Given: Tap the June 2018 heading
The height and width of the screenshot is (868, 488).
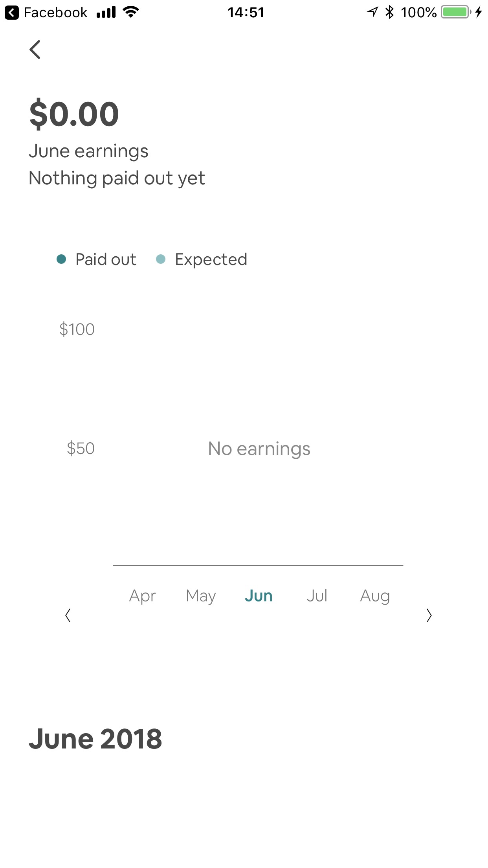Looking at the screenshot, I should (95, 739).
